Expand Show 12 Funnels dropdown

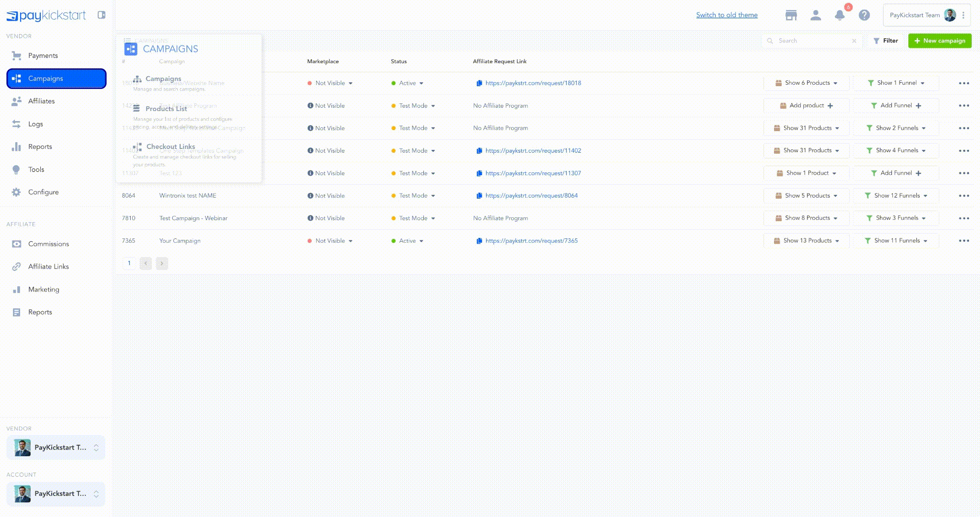click(896, 196)
